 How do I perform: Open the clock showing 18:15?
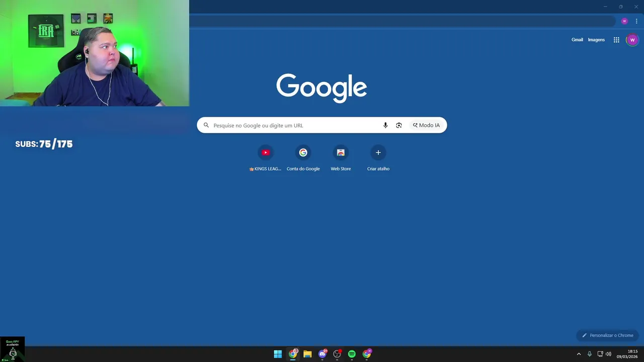[x=627, y=354]
